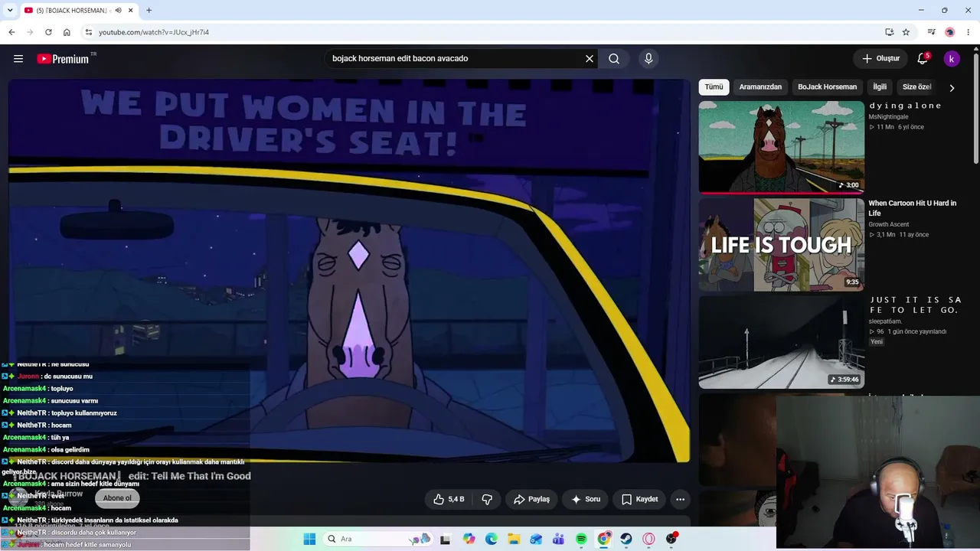Go to the browser home page

(x=67, y=32)
